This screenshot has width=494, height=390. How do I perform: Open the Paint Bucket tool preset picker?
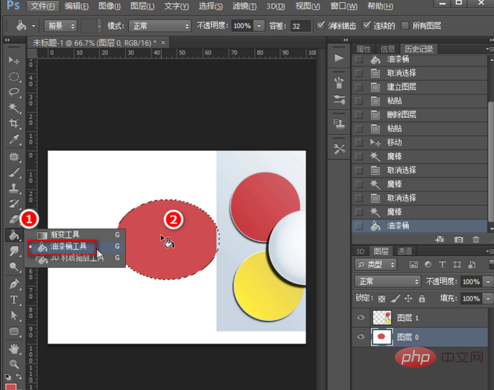tap(33, 26)
